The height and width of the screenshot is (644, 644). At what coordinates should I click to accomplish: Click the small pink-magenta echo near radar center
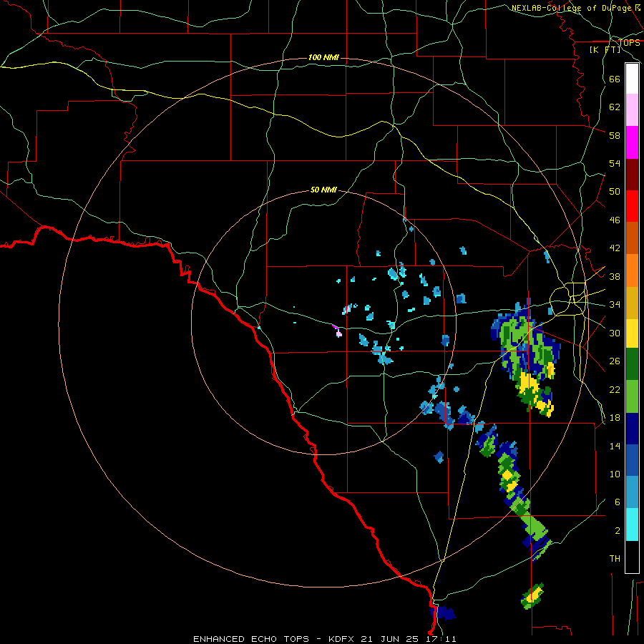[338, 331]
